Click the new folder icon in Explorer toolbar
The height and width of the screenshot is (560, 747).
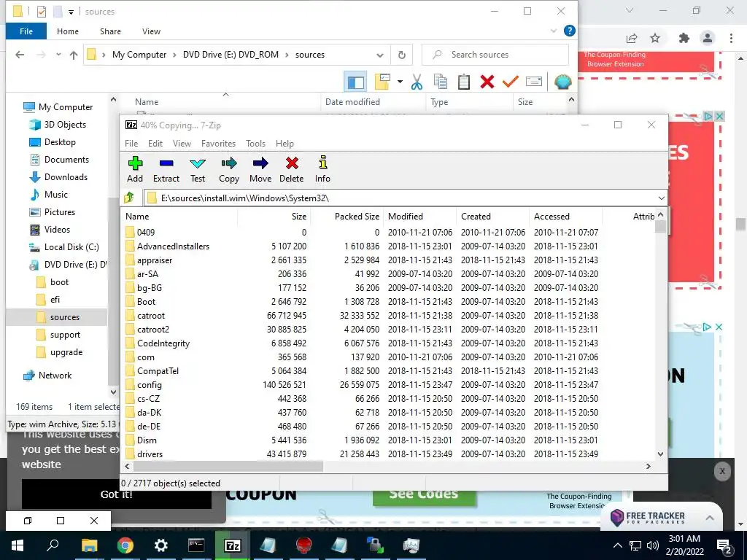[382, 82]
